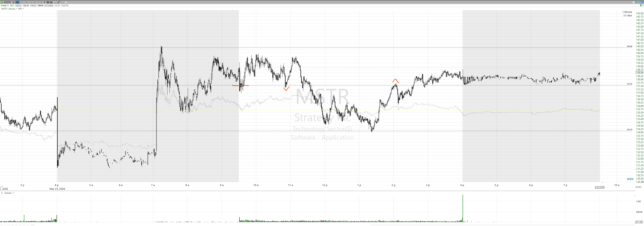Screen dimensions: 644x226
Task: Click the add indicator grid-plus icon
Action: [55, 2]
